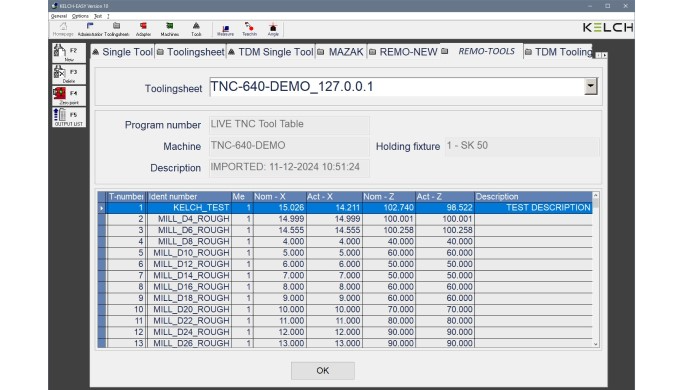The height and width of the screenshot is (390, 680).
Task: Switch to the MAZAK tab
Action: pyautogui.click(x=341, y=52)
